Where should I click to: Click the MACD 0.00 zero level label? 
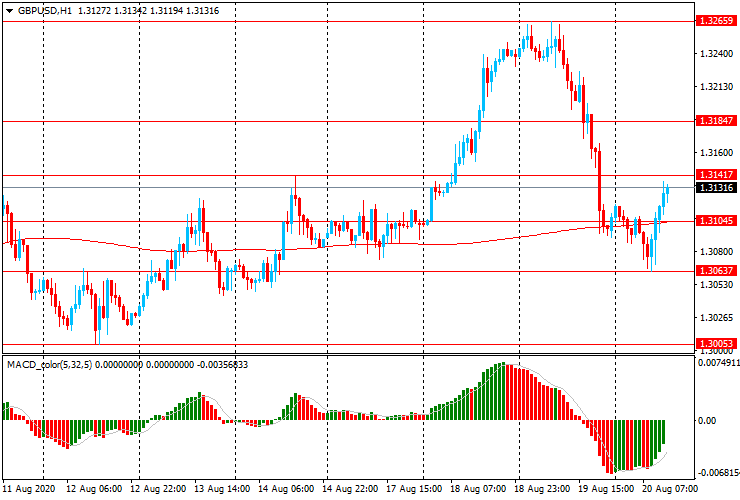[x=706, y=421]
